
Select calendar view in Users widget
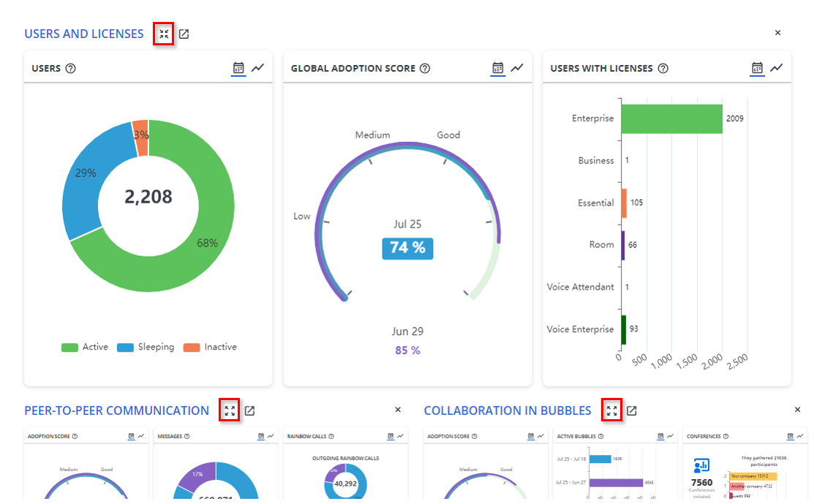pos(238,68)
